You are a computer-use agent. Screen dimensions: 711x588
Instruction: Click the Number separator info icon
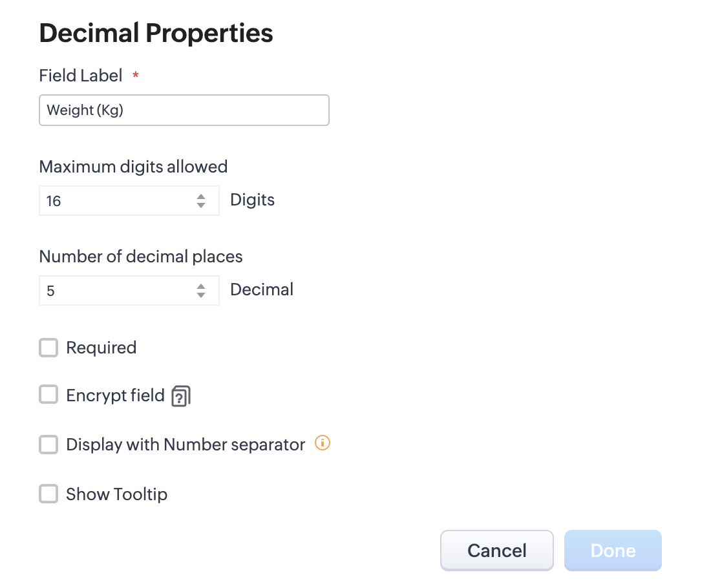322,443
